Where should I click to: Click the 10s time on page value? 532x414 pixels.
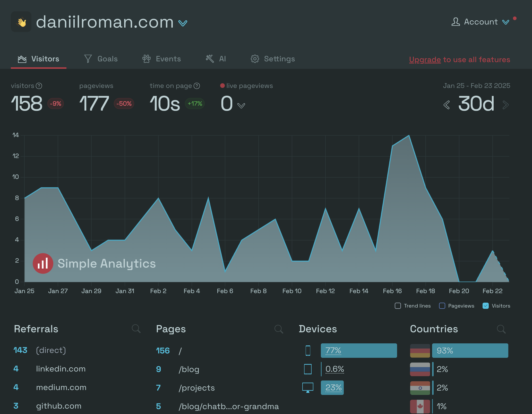165,104
